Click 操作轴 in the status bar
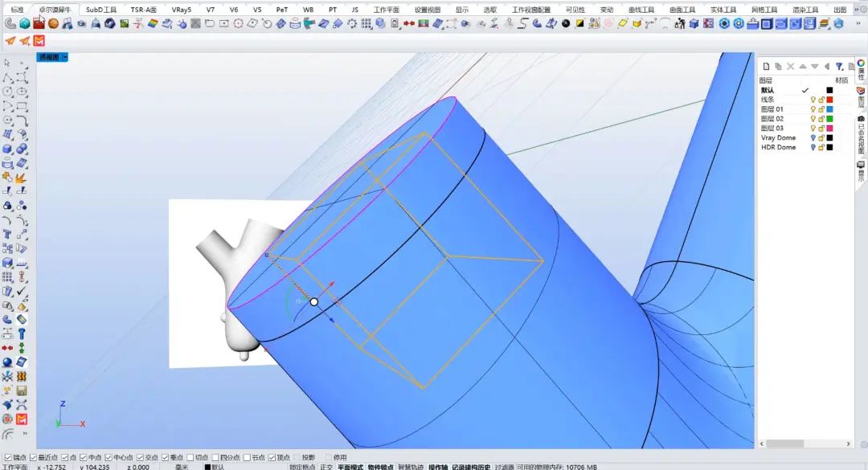Viewport: 868px width, 470px height. point(437,467)
